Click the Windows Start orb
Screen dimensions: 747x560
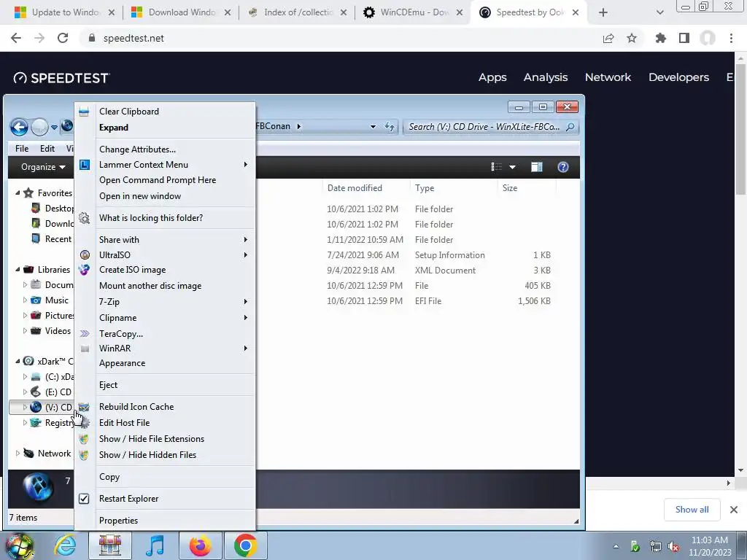20,545
